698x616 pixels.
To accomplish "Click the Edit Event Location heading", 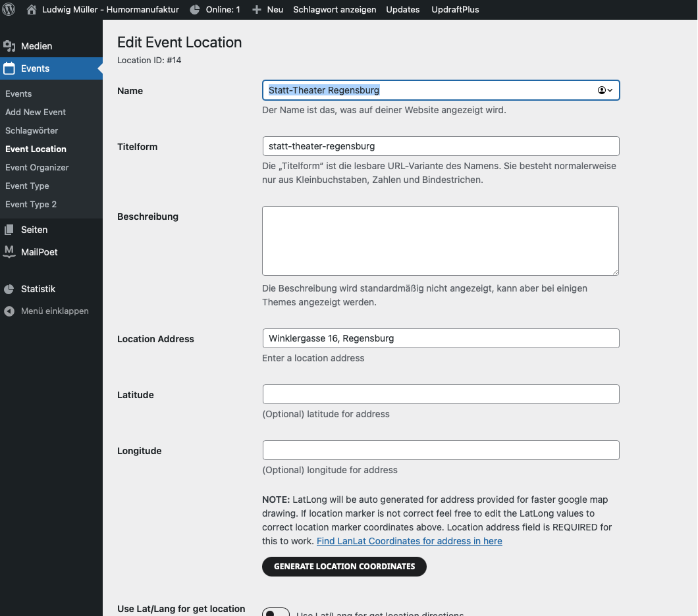I will (x=179, y=42).
